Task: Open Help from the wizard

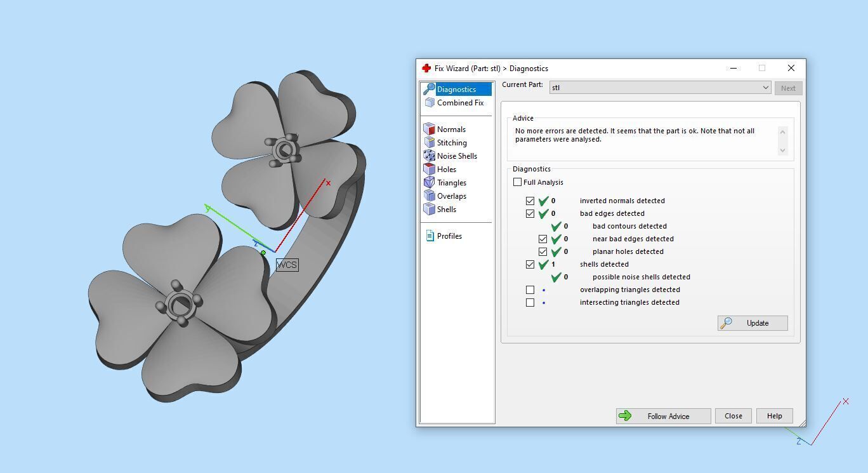Action: (774, 416)
